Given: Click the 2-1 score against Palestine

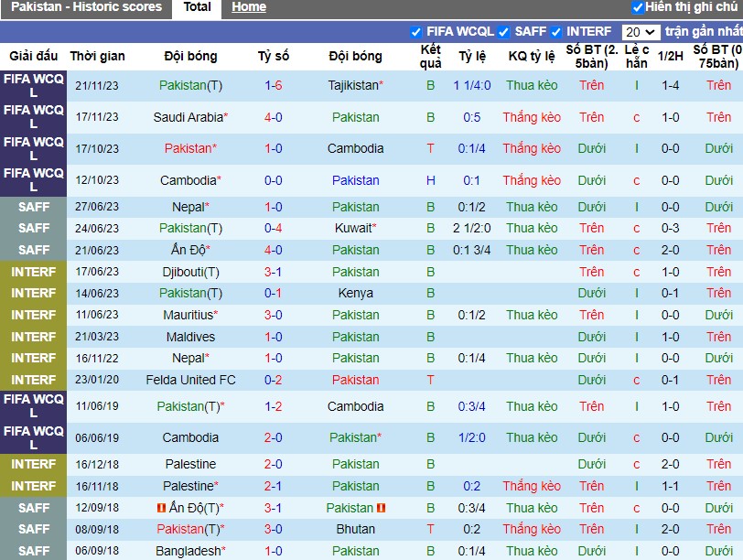Looking at the screenshot, I should 274,486.
